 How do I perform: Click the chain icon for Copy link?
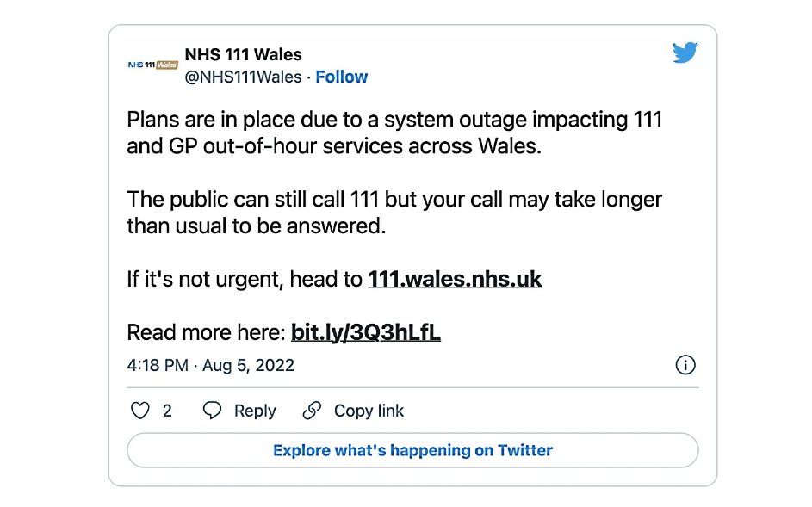[x=312, y=411]
